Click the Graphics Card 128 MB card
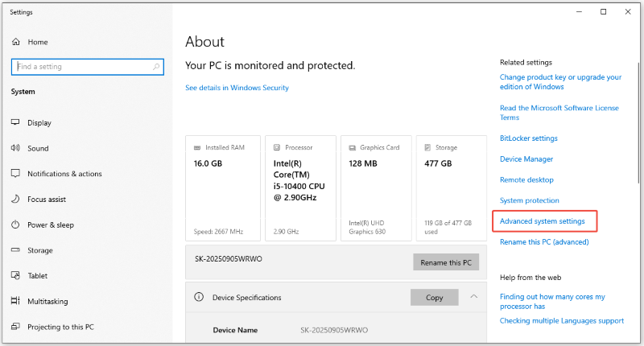The height and width of the screenshot is (346, 644). tap(376, 188)
